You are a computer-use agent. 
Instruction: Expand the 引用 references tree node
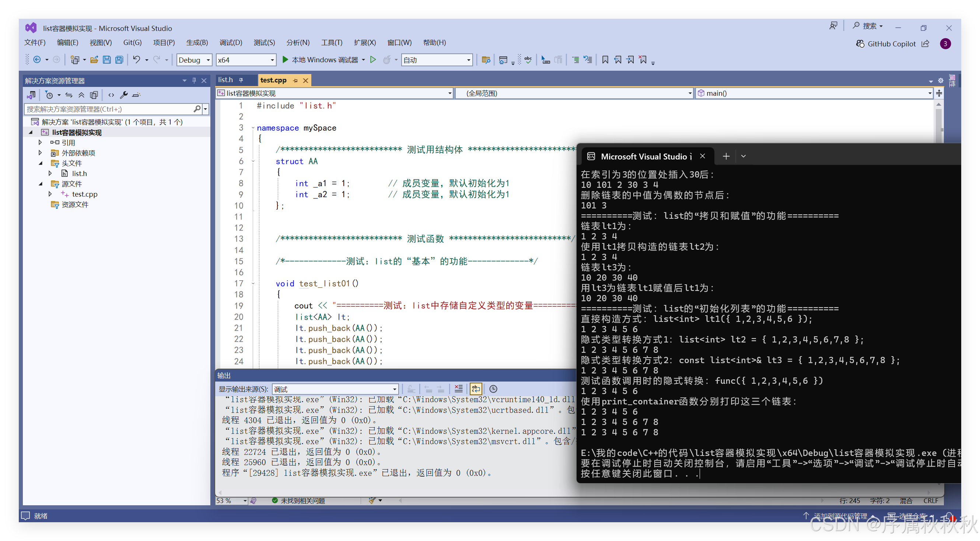click(40, 143)
